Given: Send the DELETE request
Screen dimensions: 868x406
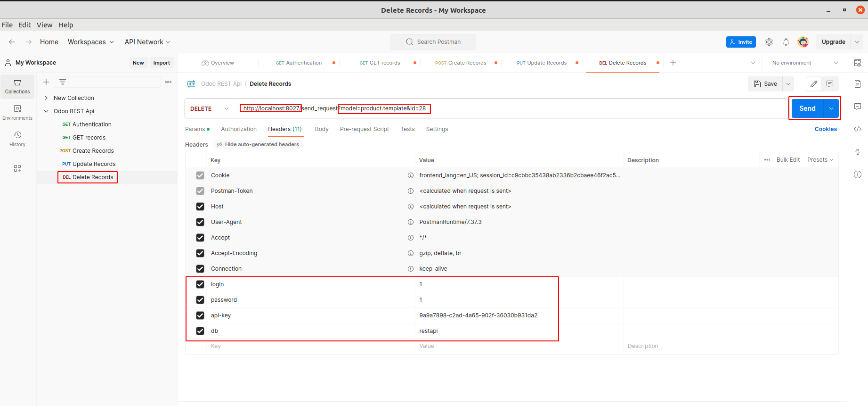Looking at the screenshot, I should pyautogui.click(x=807, y=108).
